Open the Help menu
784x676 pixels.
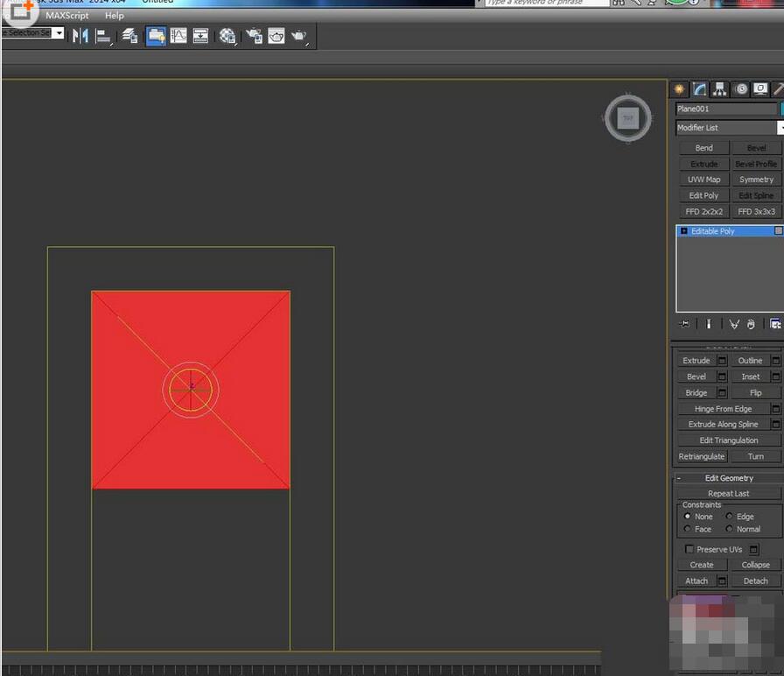pos(114,15)
